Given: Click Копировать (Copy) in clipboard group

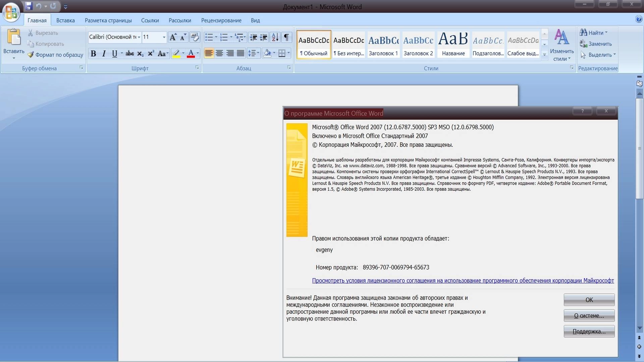Looking at the screenshot, I should [46, 44].
